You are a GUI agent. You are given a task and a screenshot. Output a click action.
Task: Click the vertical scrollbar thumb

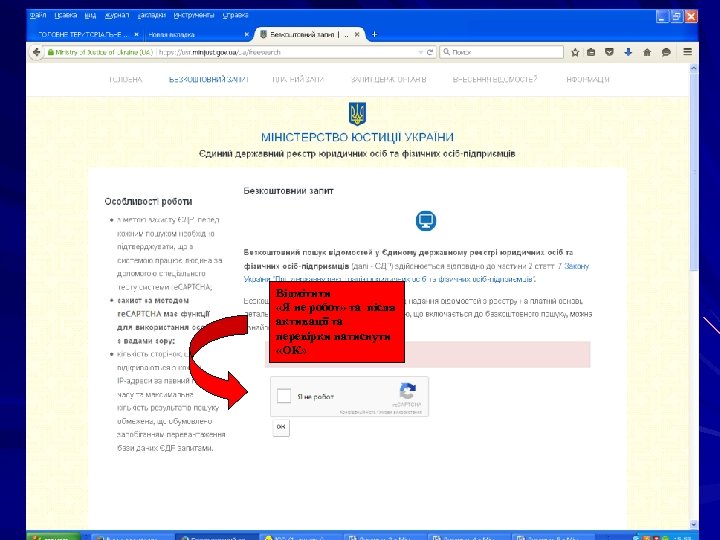(x=693, y=172)
